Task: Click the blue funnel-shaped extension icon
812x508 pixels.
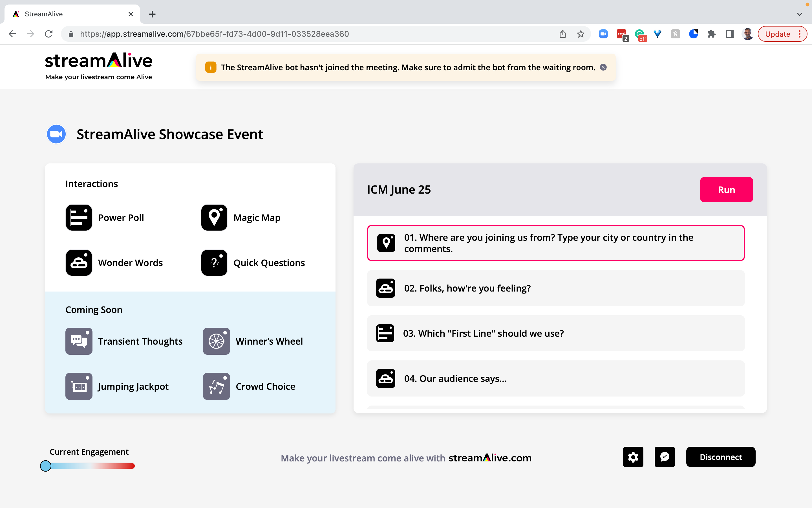Action: [657, 34]
